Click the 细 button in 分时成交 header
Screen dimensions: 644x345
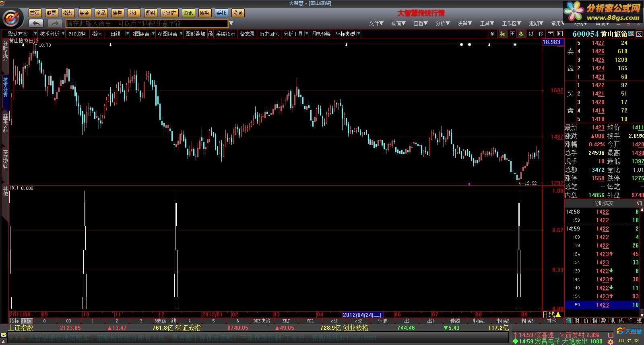click(x=639, y=203)
